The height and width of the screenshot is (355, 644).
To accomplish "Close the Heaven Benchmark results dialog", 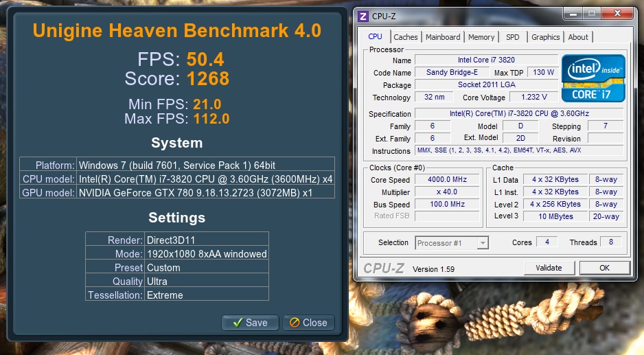I will point(308,323).
